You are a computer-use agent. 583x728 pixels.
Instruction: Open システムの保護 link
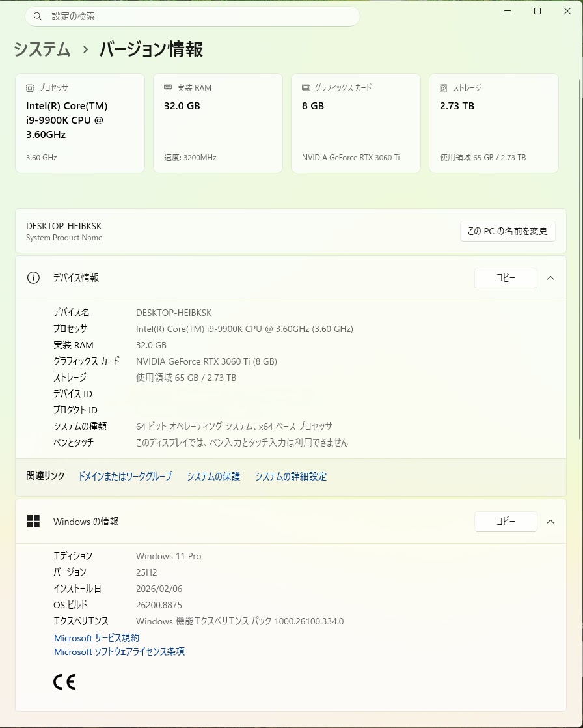point(213,477)
